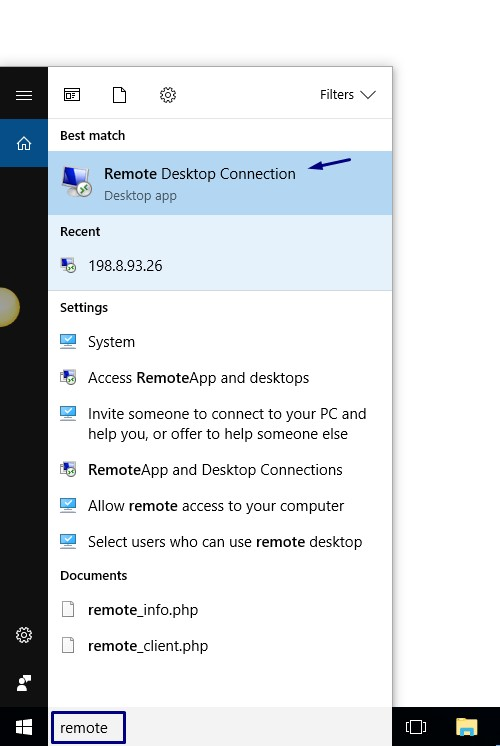Open the hamburger menu icon

tap(24, 95)
